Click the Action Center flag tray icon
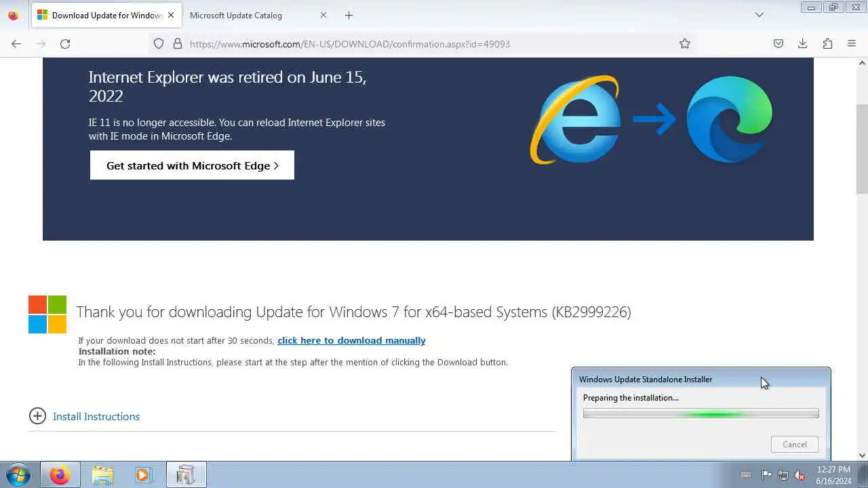The width and height of the screenshot is (868, 488). (766, 475)
